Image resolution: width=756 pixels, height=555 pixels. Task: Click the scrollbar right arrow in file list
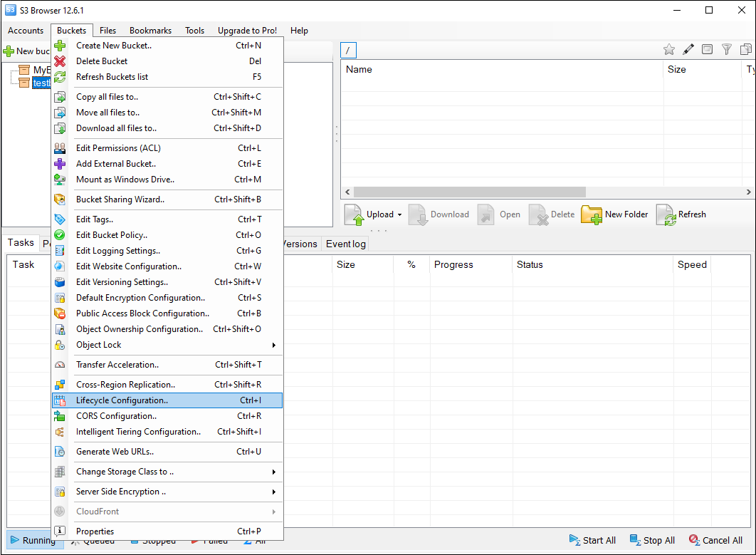(748, 192)
